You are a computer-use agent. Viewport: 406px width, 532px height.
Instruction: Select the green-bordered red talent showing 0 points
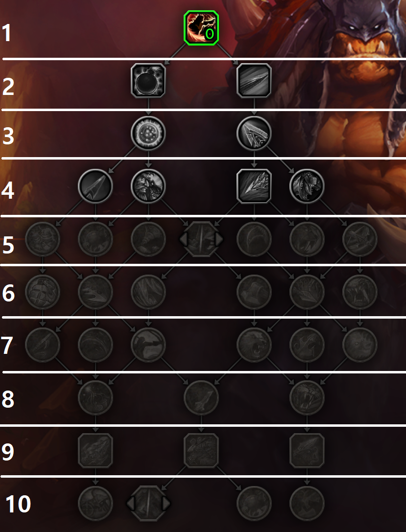click(201, 28)
